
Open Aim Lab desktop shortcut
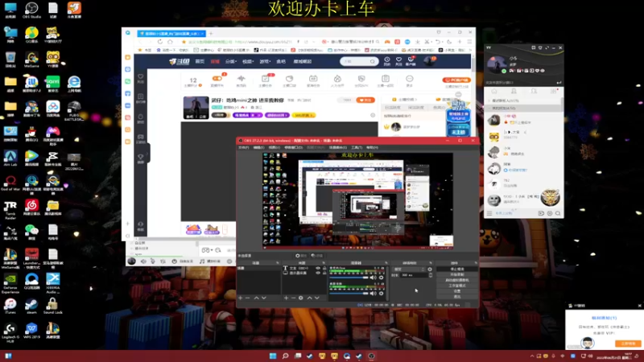10,158
